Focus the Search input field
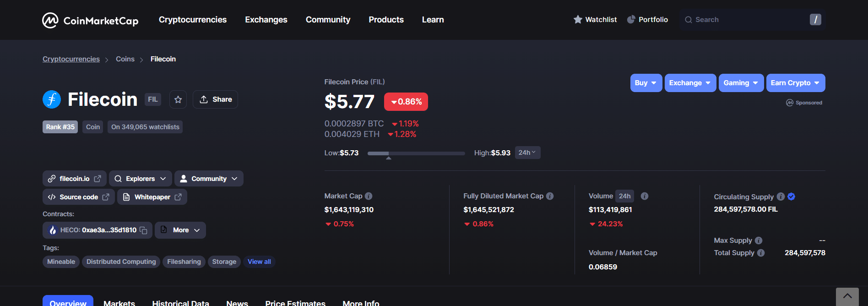Viewport: 868px width, 306px height. pyautogui.click(x=752, y=20)
